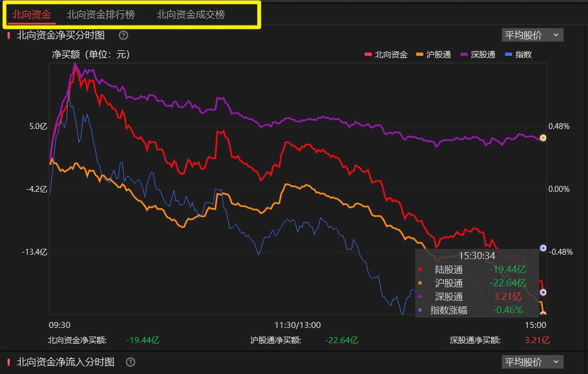Select 沪股通净买额 value -22.64亿
Screen dimensions: 588x374
(x=341, y=340)
